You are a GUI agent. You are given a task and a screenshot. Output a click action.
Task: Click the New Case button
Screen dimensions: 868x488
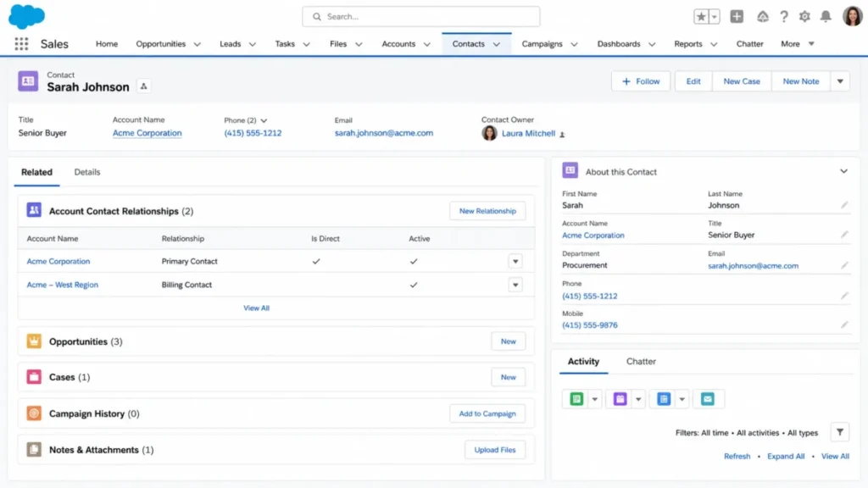tap(741, 81)
